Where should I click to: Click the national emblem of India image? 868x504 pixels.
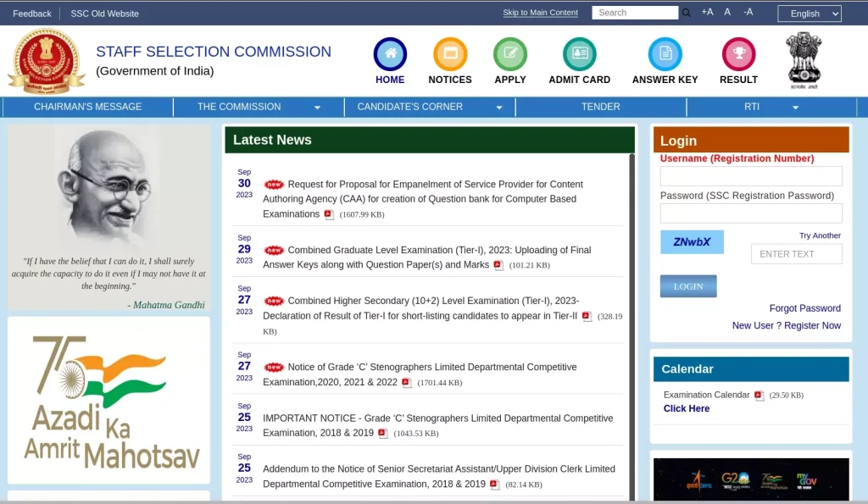coord(804,60)
